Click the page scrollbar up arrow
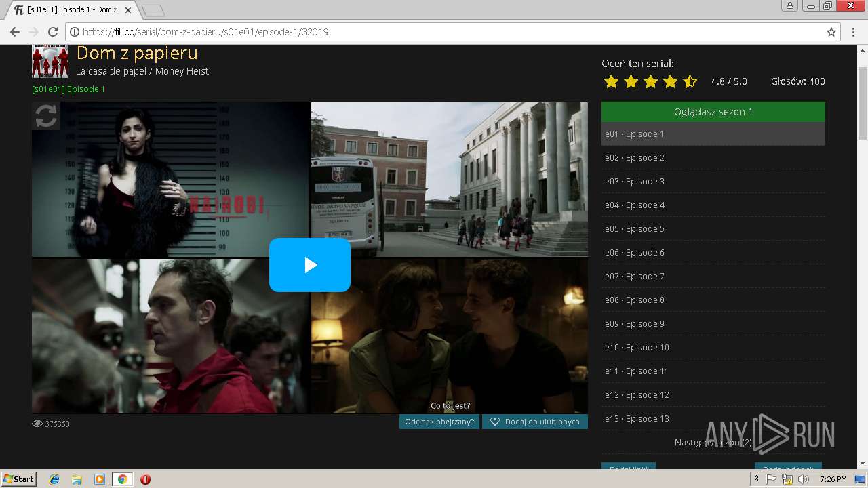The width and height of the screenshot is (868, 488). click(x=863, y=51)
